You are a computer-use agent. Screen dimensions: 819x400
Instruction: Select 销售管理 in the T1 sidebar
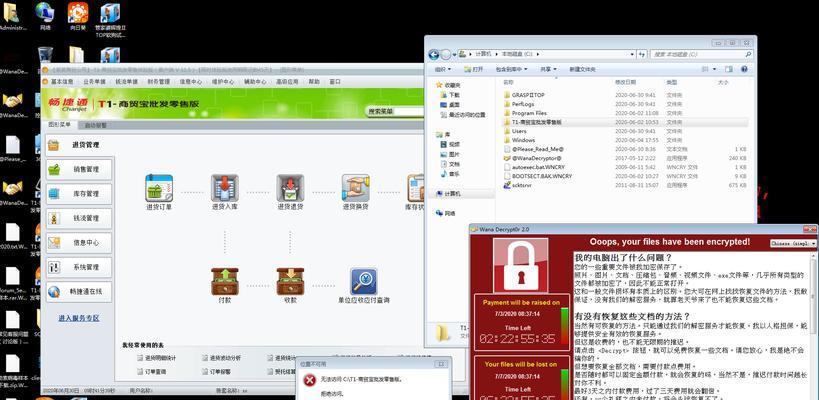point(79,169)
